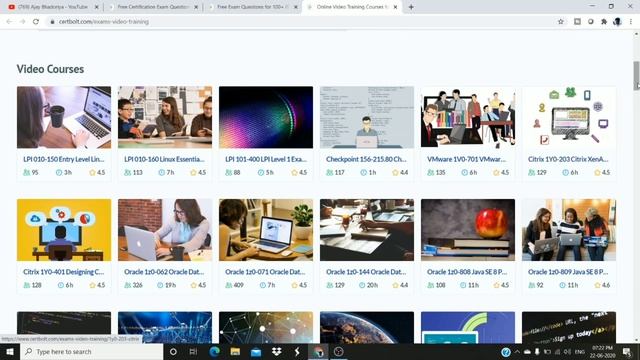The width and height of the screenshot is (640, 360).
Task: Click the students icon on Oracle 1z0-071 card
Action: 229,285
